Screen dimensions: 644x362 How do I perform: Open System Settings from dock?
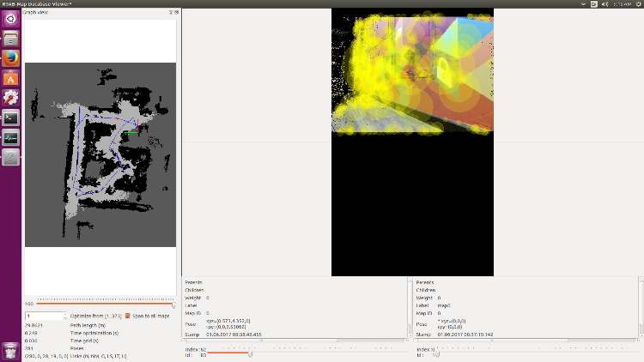[x=10, y=98]
